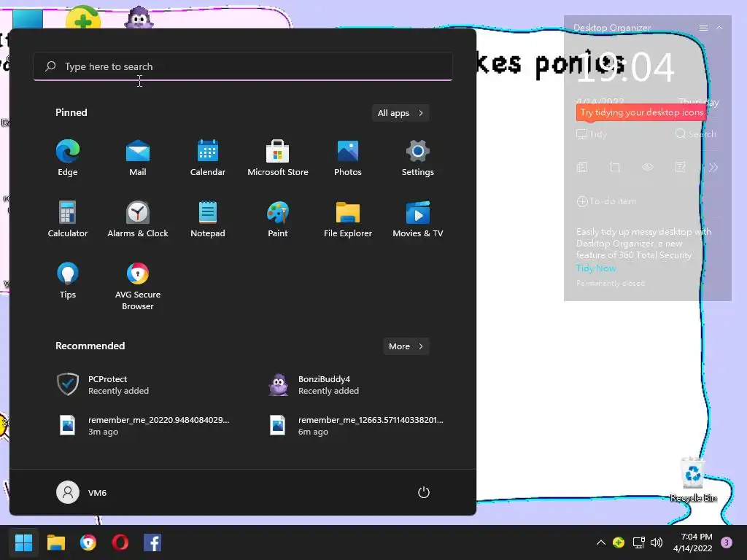This screenshot has width=747, height=560.
Task: Show hidden system tray icons
Action: click(601, 542)
